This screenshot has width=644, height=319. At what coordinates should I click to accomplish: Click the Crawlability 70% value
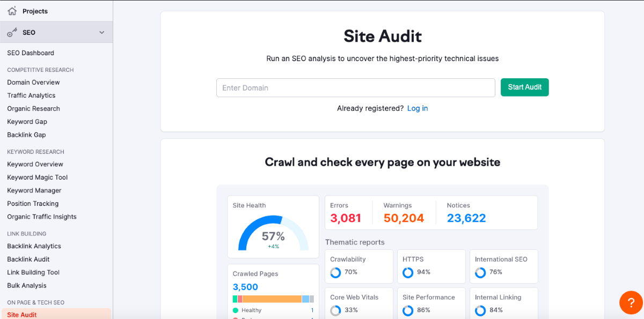coord(351,272)
